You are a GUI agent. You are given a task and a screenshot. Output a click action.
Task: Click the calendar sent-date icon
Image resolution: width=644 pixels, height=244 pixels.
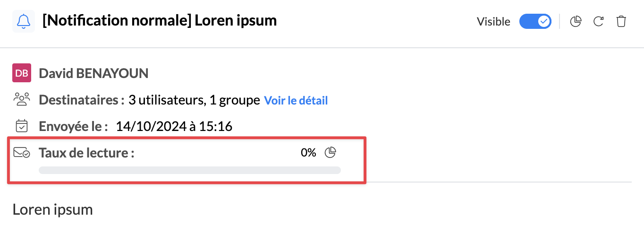tap(22, 126)
